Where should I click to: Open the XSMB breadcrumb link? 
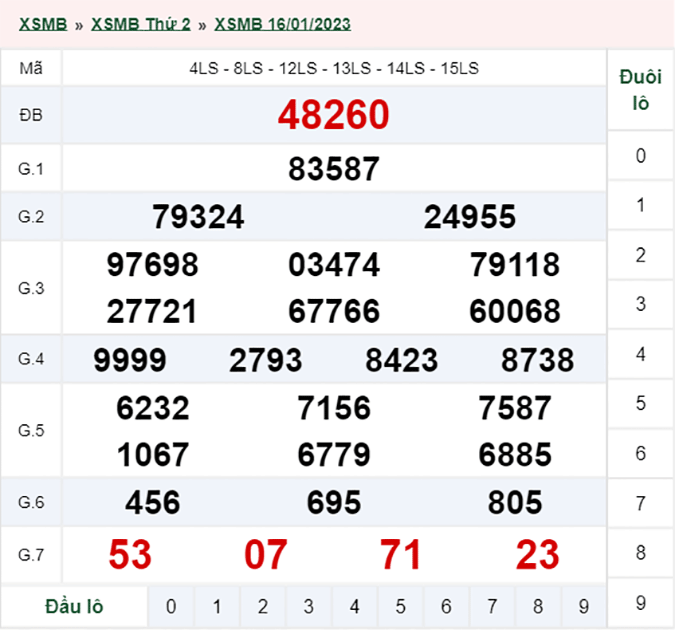coord(43,24)
